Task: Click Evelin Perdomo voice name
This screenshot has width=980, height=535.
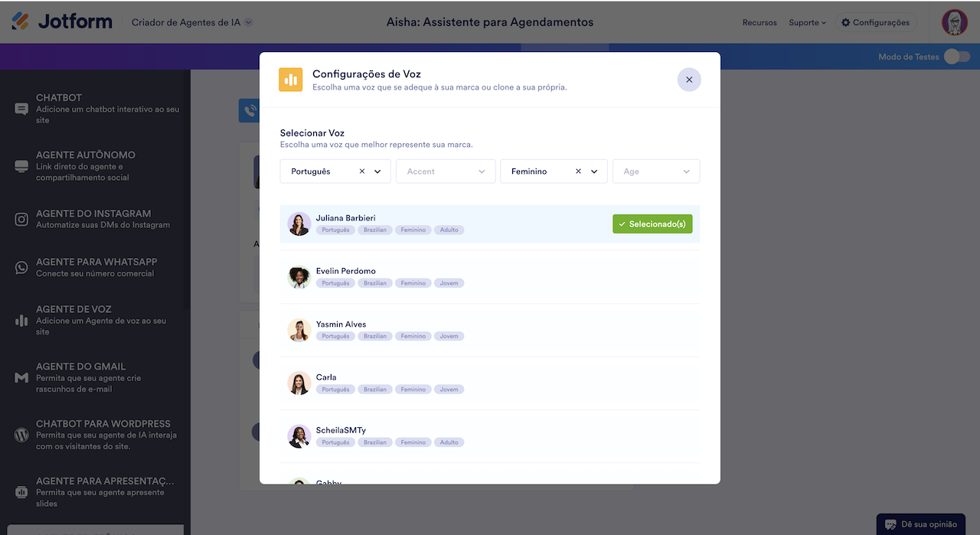Action: coord(345,271)
